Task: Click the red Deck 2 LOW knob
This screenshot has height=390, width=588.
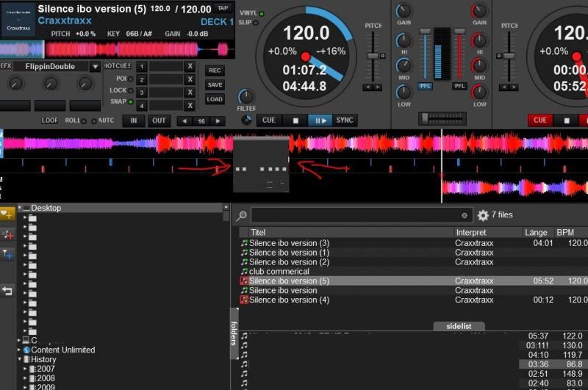Action: [479, 92]
